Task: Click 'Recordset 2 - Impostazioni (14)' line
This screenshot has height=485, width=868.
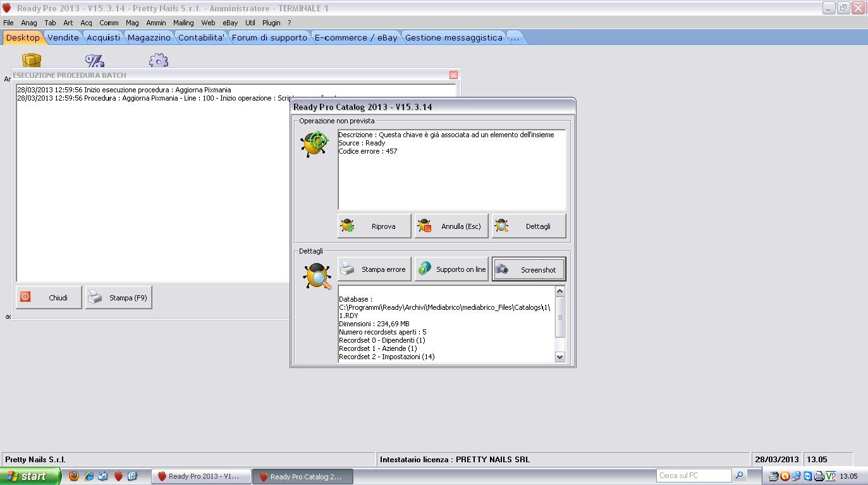Action: 387,357
